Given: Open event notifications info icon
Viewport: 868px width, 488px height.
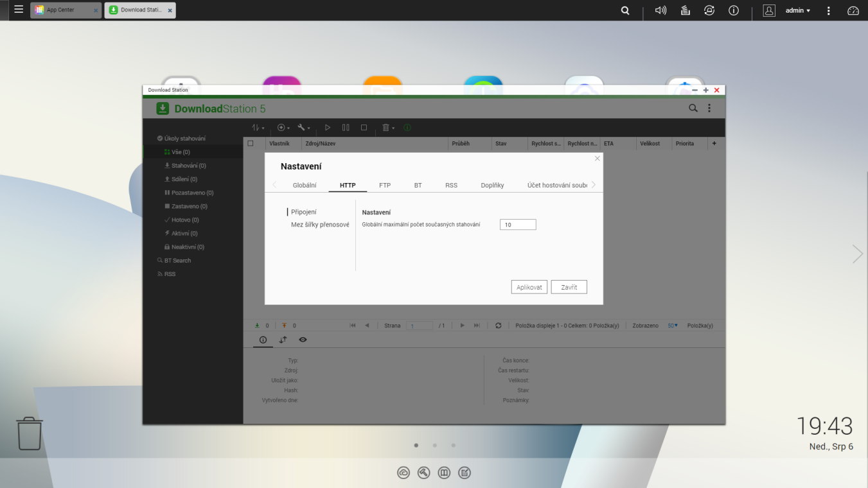Looking at the screenshot, I should pos(734,10).
